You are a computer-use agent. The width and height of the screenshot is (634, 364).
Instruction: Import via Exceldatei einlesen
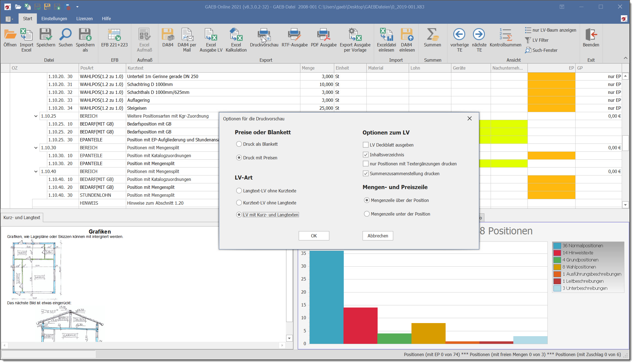tap(386, 40)
